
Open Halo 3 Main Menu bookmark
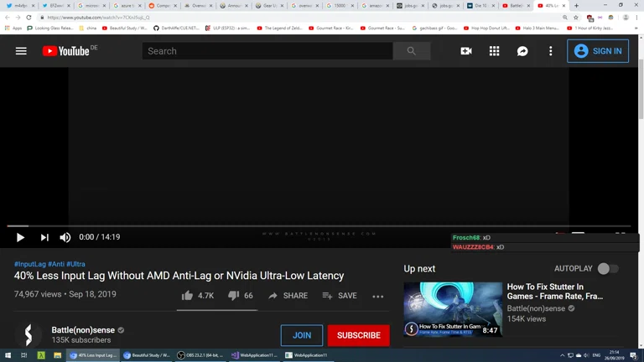pos(538,28)
